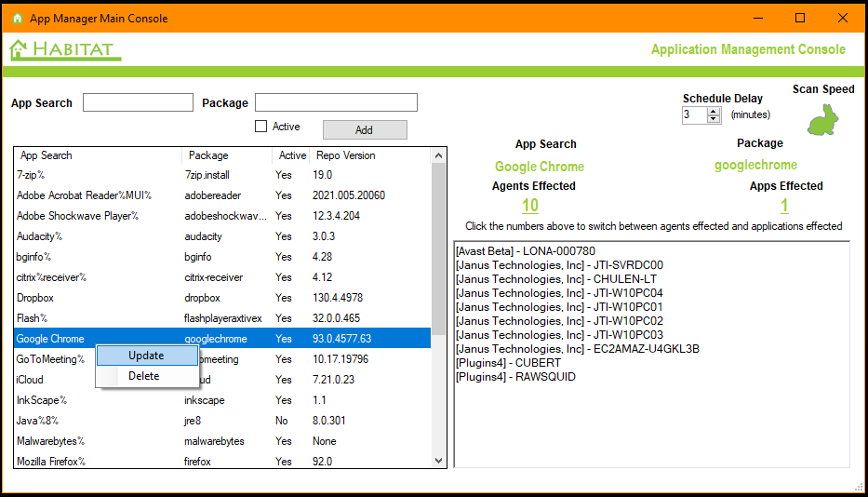
Task: Select the Java%8% row
Action: click(x=222, y=421)
